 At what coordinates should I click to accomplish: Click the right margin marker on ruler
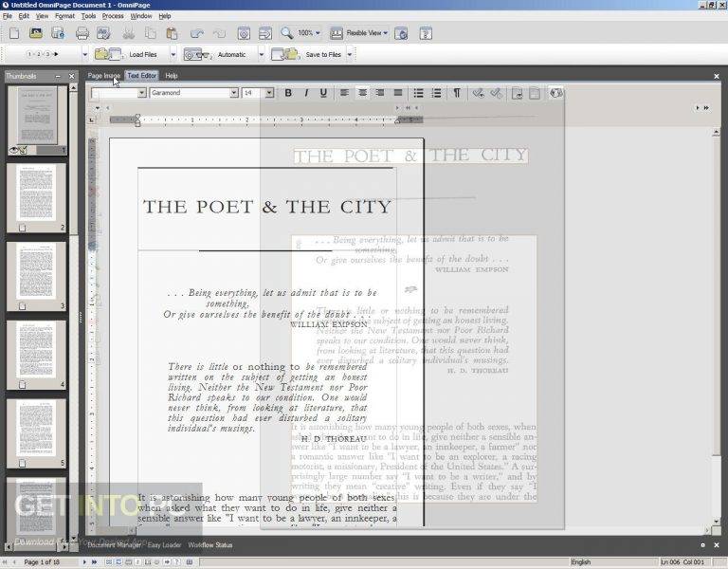[x=397, y=120]
